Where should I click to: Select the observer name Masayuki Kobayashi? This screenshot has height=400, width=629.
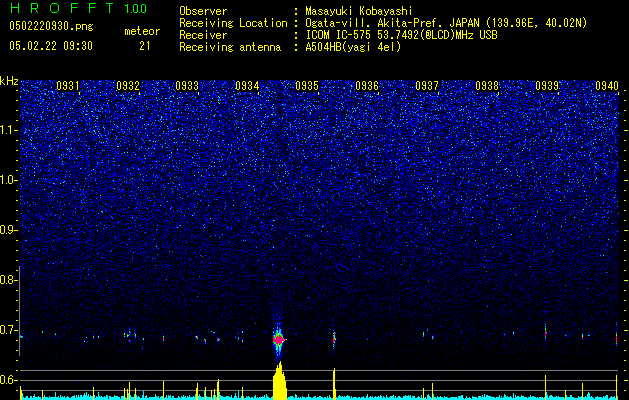click(359, 11)
